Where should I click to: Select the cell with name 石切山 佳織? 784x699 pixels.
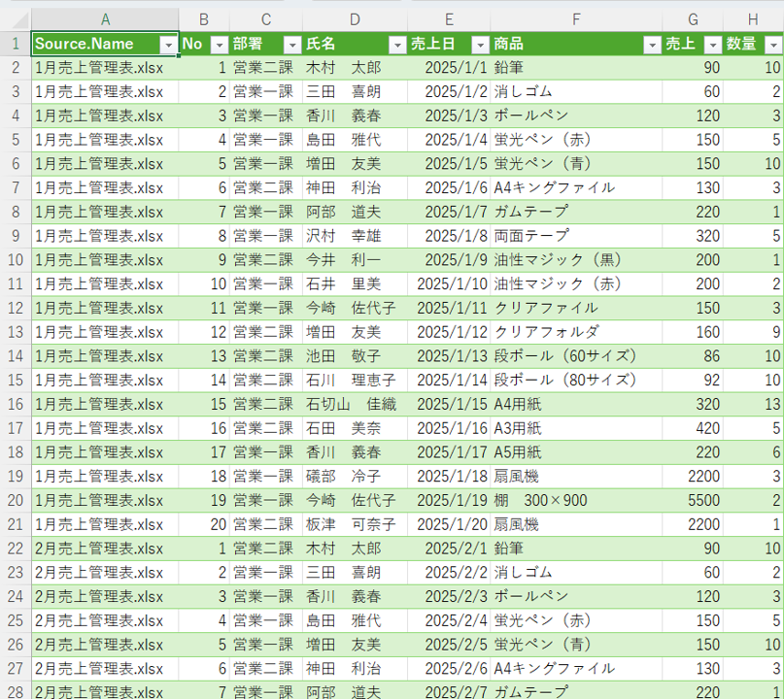(354, 404)
